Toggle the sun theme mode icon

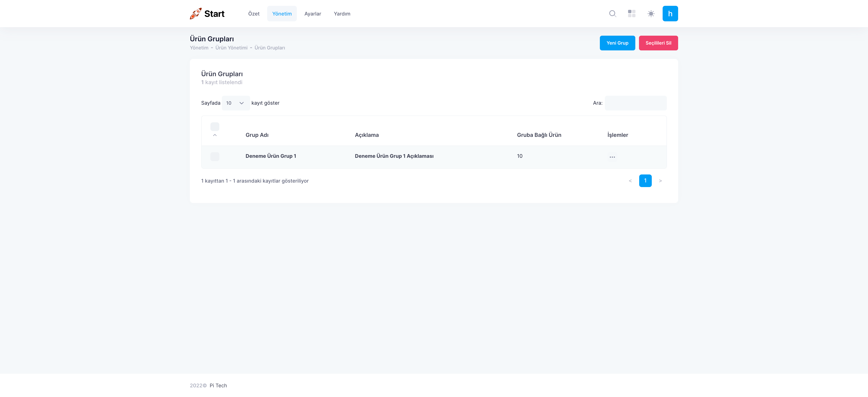point(651,14)
